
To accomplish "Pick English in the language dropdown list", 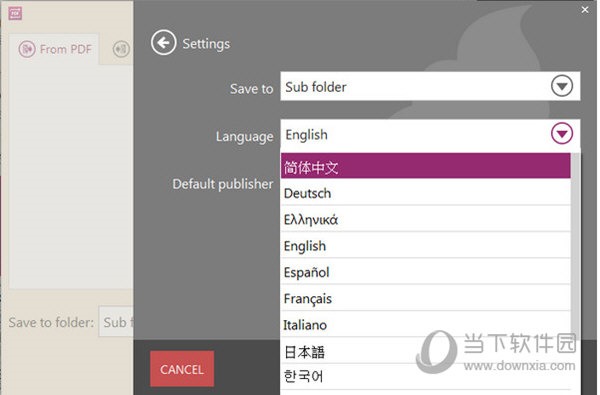I will pos(426,245).
